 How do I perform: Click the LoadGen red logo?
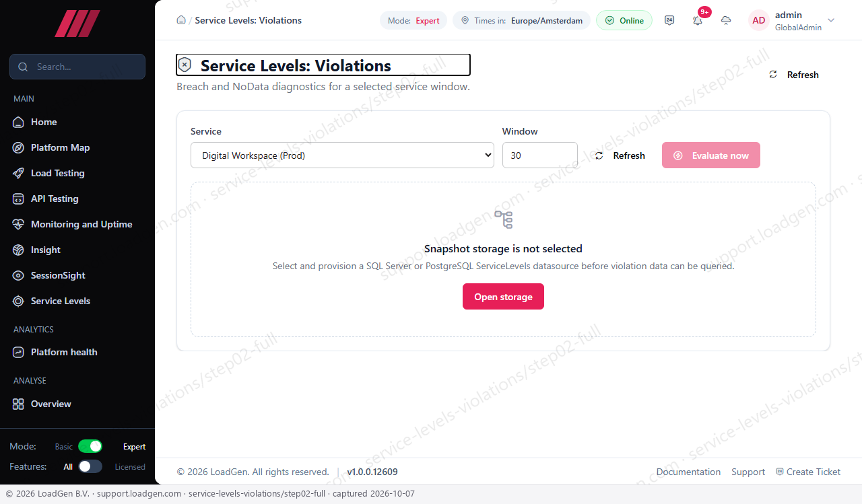coord(77,24)
